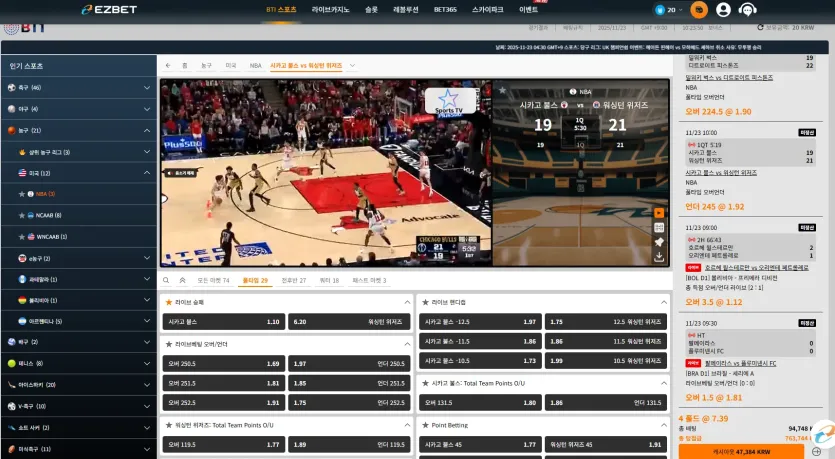
Task: Click the Sports TV star logo on video
Action: coord(449,101)
